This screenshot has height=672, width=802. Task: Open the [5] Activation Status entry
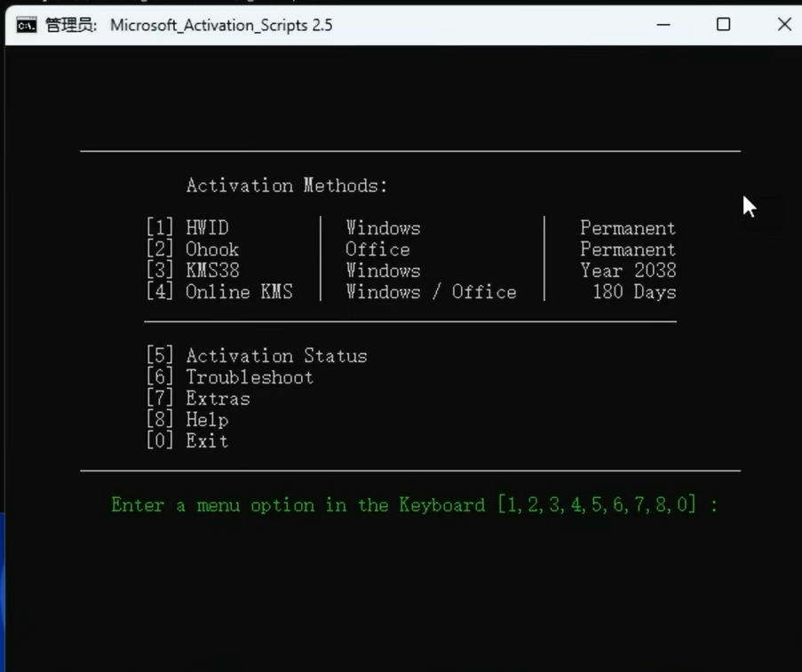coord(257,356)
